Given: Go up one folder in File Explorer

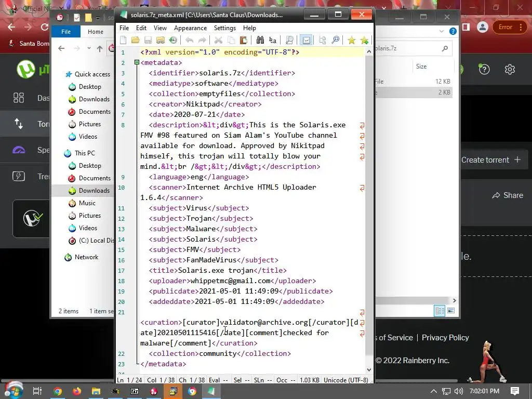Looking at the screenshot, I should [x=99, y=48].
